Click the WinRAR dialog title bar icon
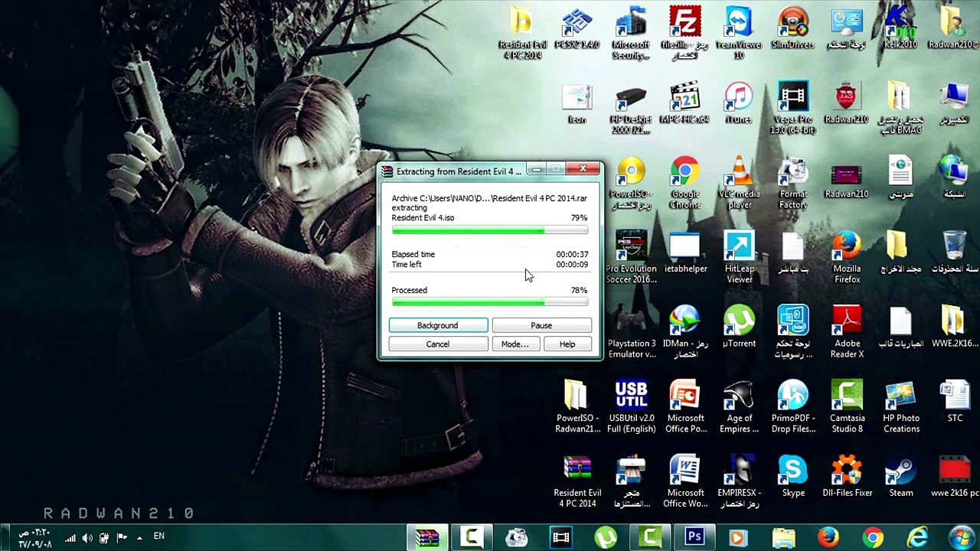The image size is (980, 551). pos(387,171)
